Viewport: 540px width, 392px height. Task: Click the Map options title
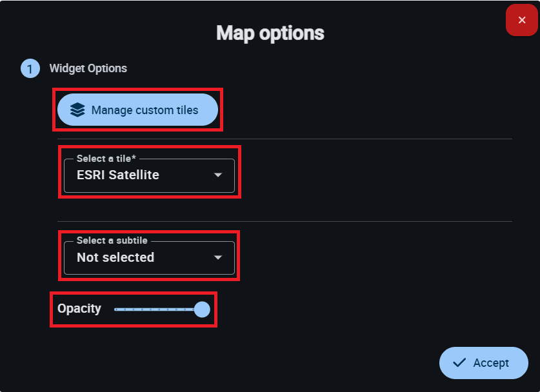click(270, 33)
